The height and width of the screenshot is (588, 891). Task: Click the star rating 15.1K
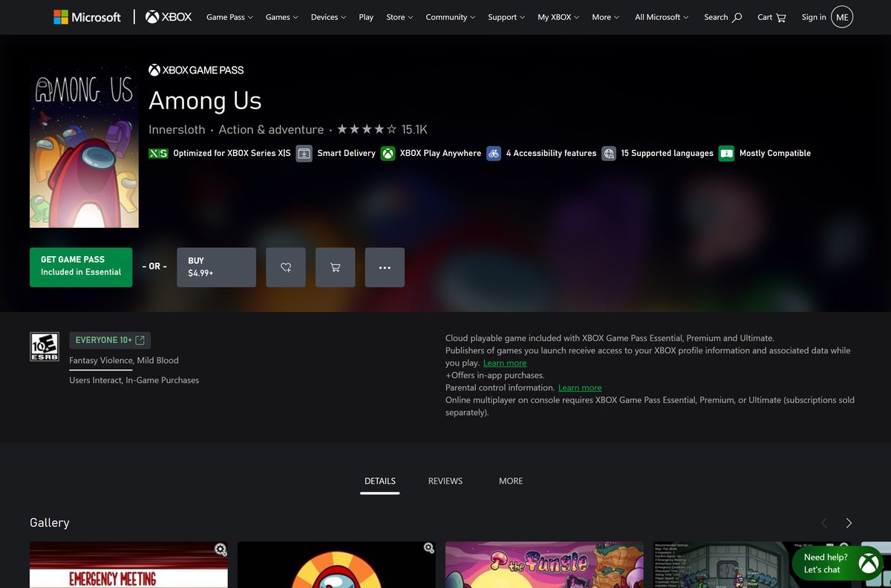[x=382, y=129]
